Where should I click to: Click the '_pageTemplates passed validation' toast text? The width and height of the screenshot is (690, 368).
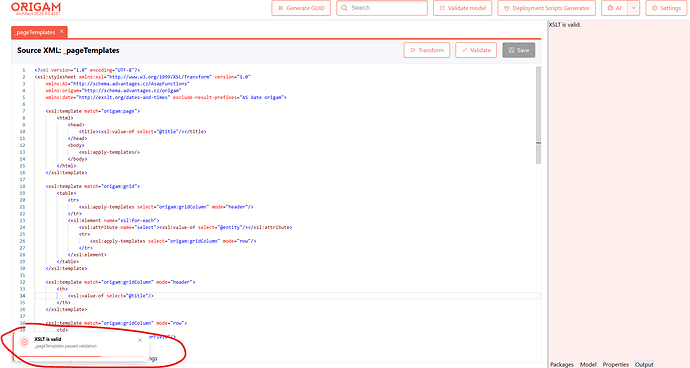(66, 346)
